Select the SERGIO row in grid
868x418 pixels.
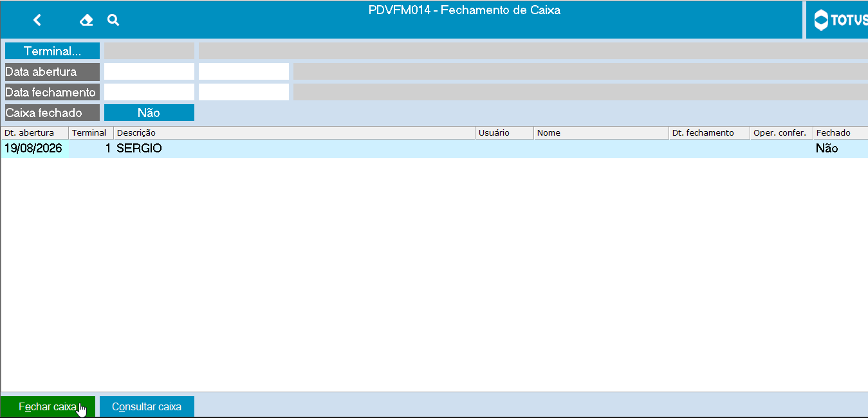click(434, 149)
